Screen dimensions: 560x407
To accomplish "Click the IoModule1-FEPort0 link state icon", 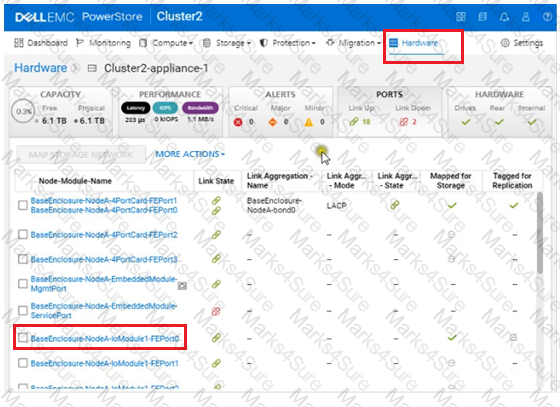I will click(x=216, y=337).
